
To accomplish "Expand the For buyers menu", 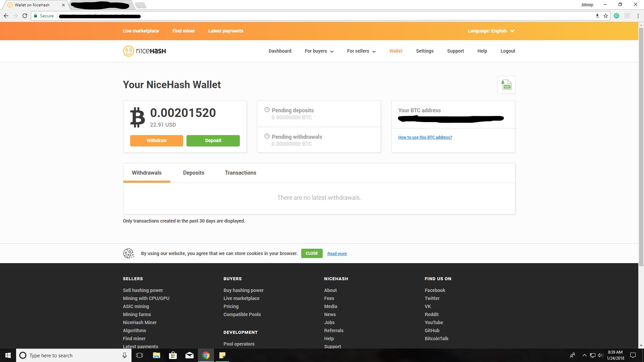I will [318, 51].
